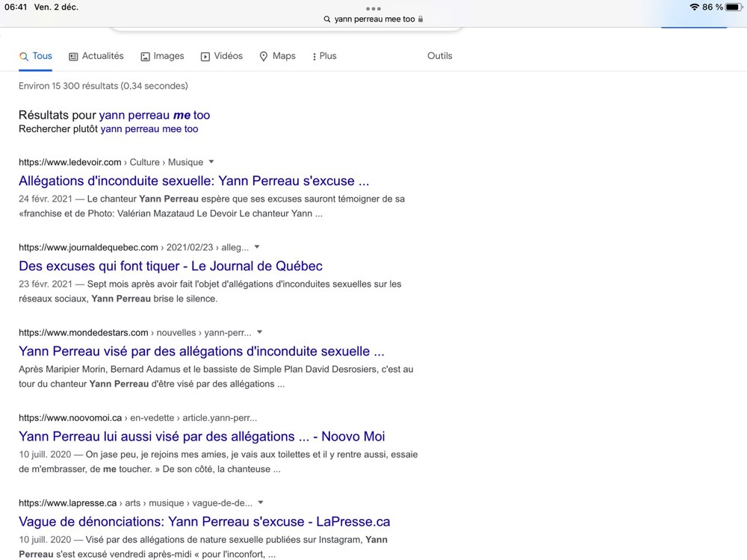The height and width of the screenshot is (560, 747).
Task: Expand ledevoir.com result options arrow
Action: click(211, 162)
